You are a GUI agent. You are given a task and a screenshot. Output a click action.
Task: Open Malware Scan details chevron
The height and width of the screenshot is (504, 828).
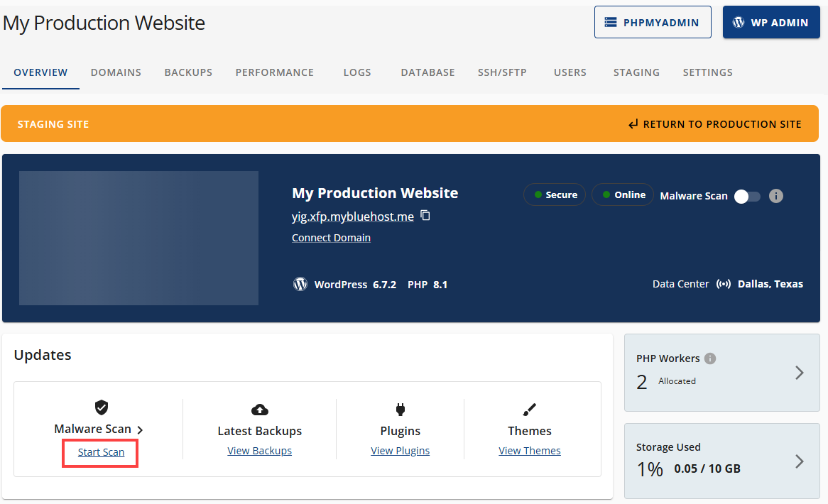tap(140, 429)
